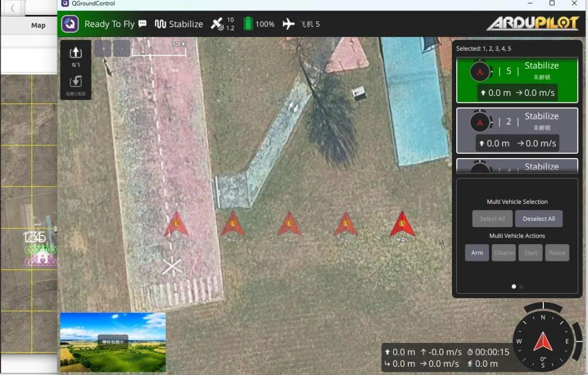Click the 10 米 map scale bar

coord(159,49)
